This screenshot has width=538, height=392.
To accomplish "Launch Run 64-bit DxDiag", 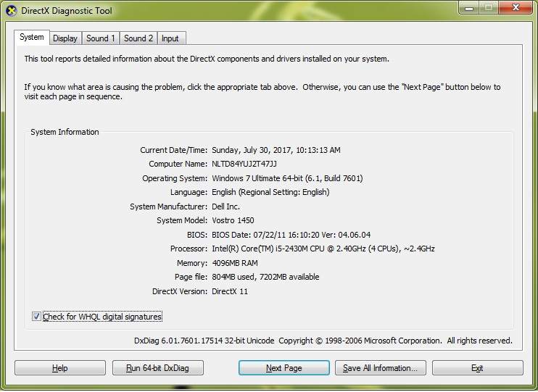I will tap(157, 368).
